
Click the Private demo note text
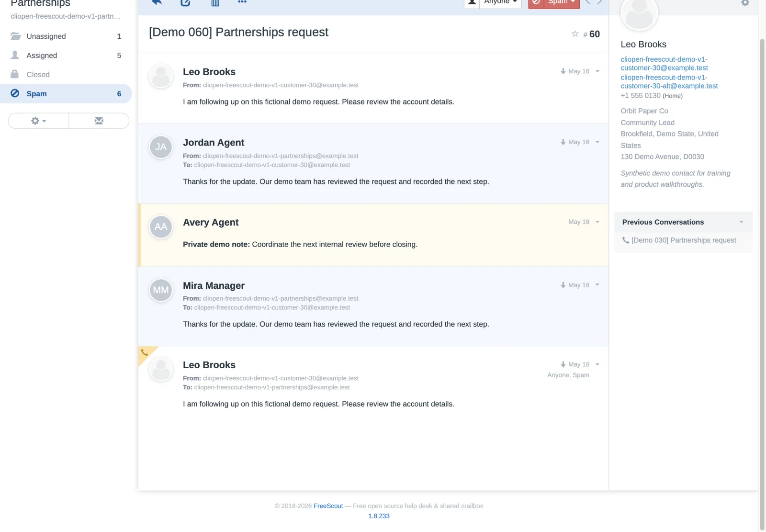300,244
